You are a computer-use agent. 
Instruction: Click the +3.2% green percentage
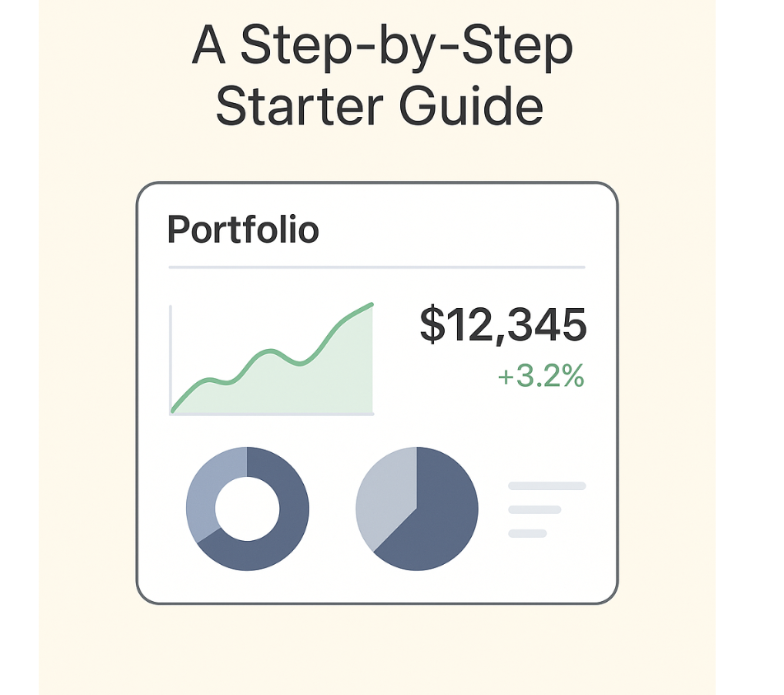[x=541, y=377]
